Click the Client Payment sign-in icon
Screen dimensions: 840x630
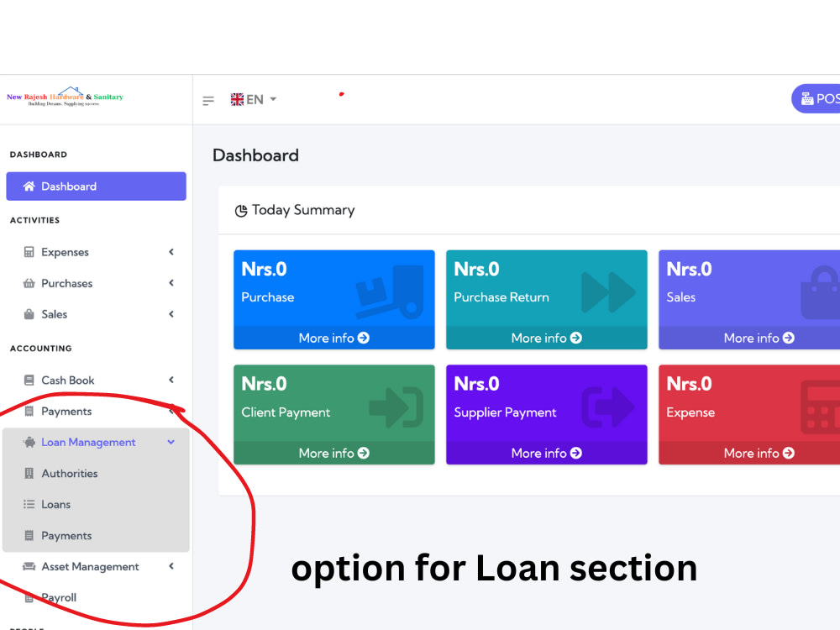396,407
